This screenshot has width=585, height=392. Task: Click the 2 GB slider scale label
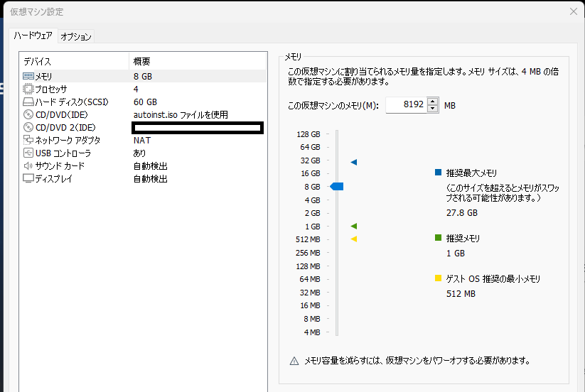pyautogui.click(x=312, y=213)
